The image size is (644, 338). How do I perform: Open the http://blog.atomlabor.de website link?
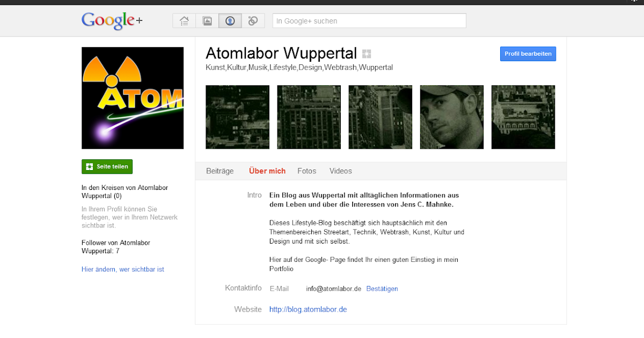[308, 310]
